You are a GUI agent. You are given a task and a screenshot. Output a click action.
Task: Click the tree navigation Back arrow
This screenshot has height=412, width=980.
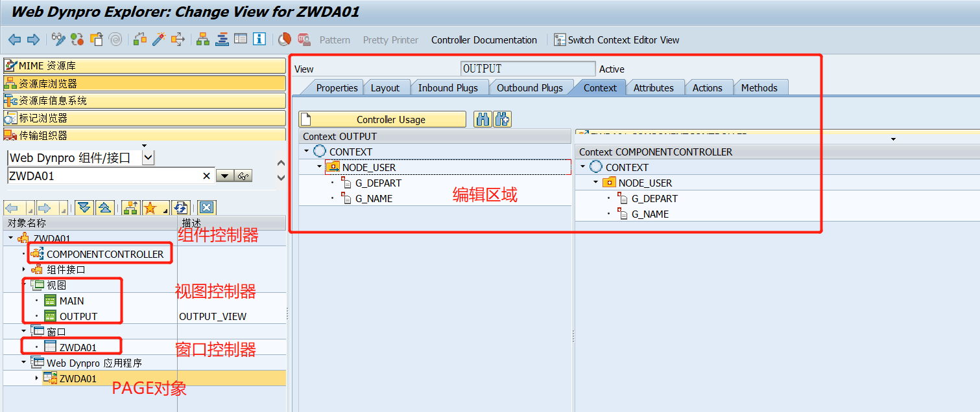11,207
